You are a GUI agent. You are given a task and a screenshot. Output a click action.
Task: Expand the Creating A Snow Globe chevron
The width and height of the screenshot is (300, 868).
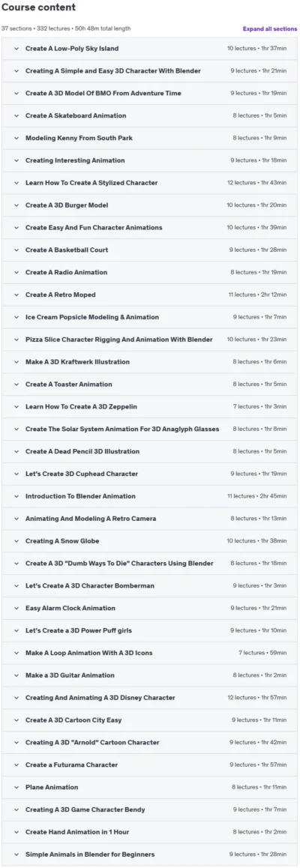coord(16,541)
